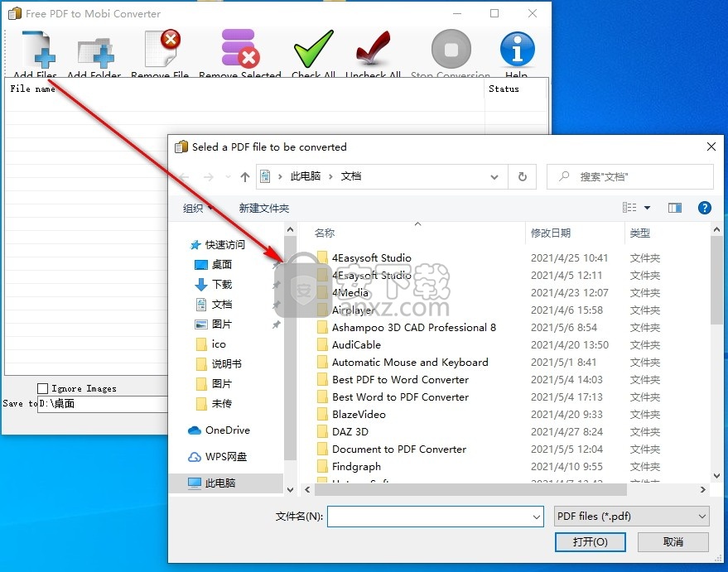The width and height of the screenshot is (728, 572).
Task: Close the file selection dialog
Action: [x=711, y=147]
